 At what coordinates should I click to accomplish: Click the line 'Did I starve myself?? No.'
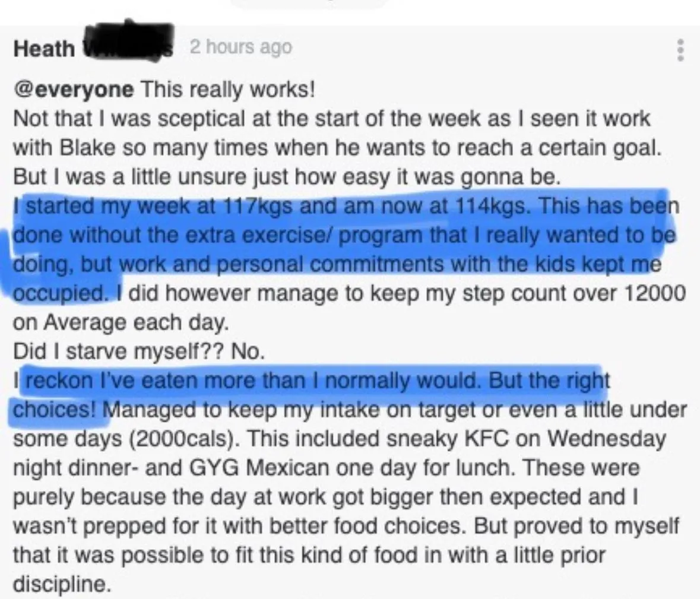click(140, 352)
